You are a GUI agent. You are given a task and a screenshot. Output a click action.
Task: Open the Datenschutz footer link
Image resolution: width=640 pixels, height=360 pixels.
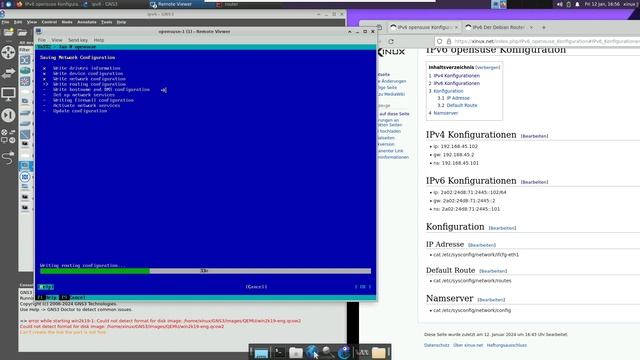(x=436, y=345)
